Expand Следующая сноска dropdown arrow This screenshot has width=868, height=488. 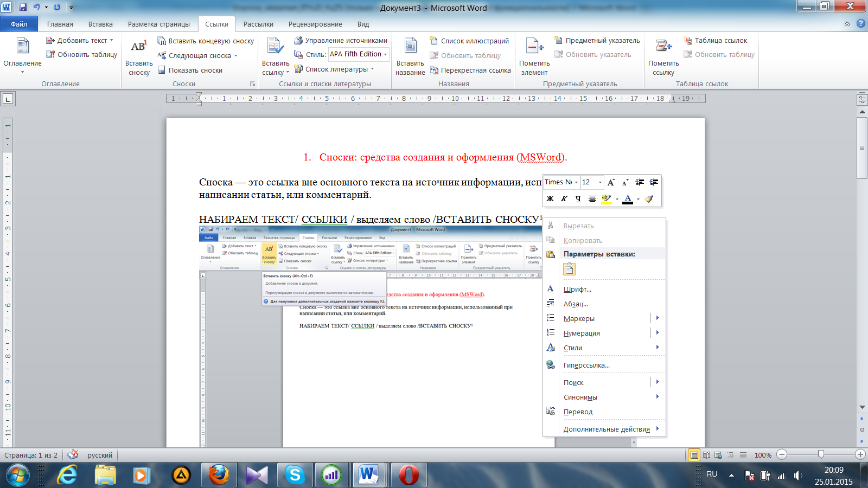tap(235, 55)
